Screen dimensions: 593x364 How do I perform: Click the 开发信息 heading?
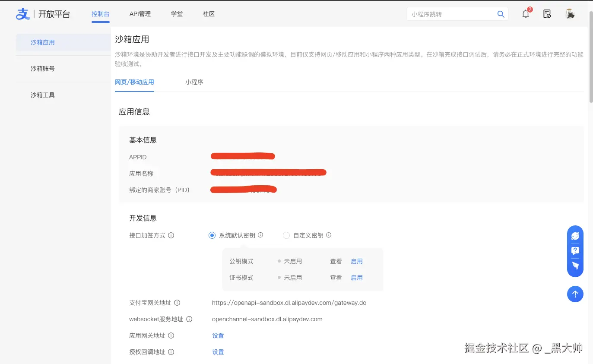(143, 218)
